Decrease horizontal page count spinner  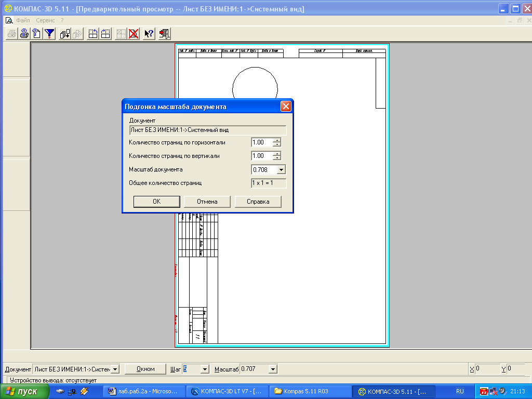[x=277, y=144]
